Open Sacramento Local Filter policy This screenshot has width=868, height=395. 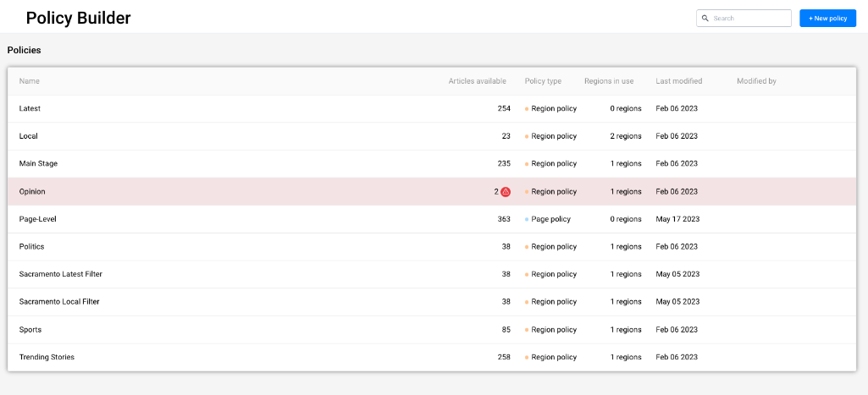point(432,302)
